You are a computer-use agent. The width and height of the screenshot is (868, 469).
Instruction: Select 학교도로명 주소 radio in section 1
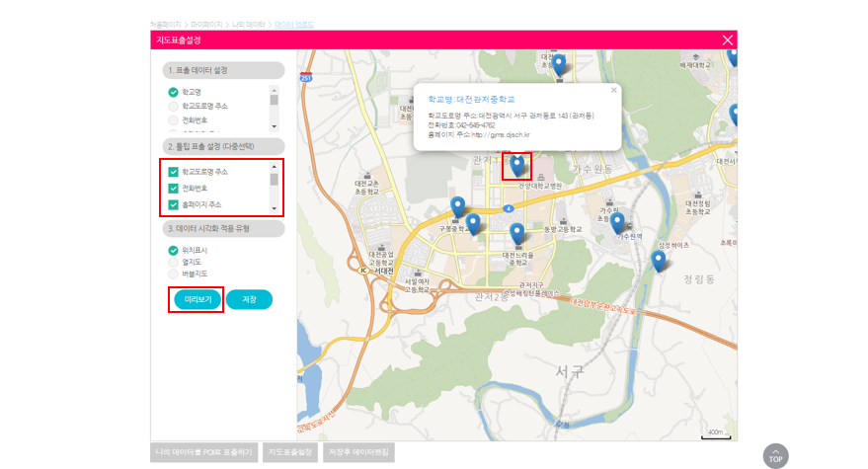coord(173,107)
